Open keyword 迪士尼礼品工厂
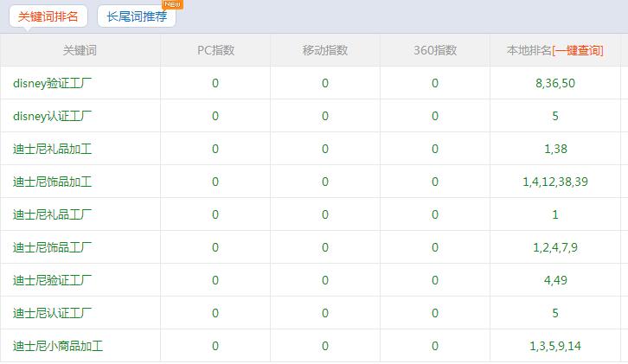The height and width of the screenshot is (364, 628). 53,214
